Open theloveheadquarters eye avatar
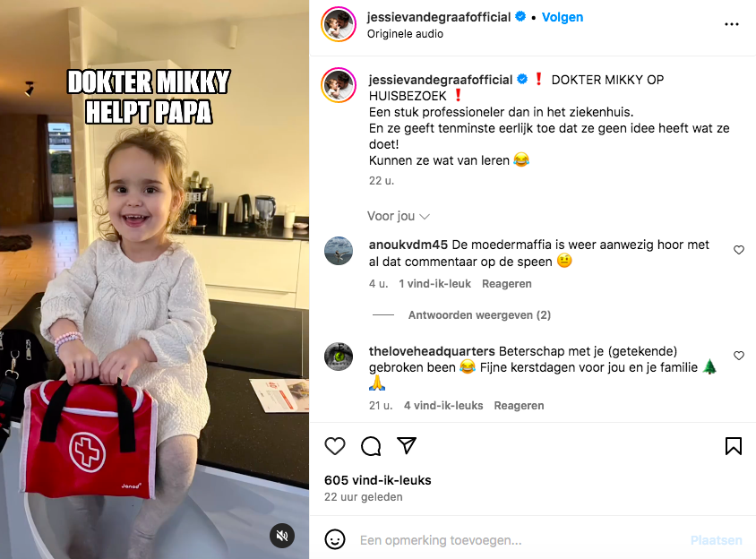Image resolution: width=756 pixels, height=559 pixels. (x=339, y=357)
